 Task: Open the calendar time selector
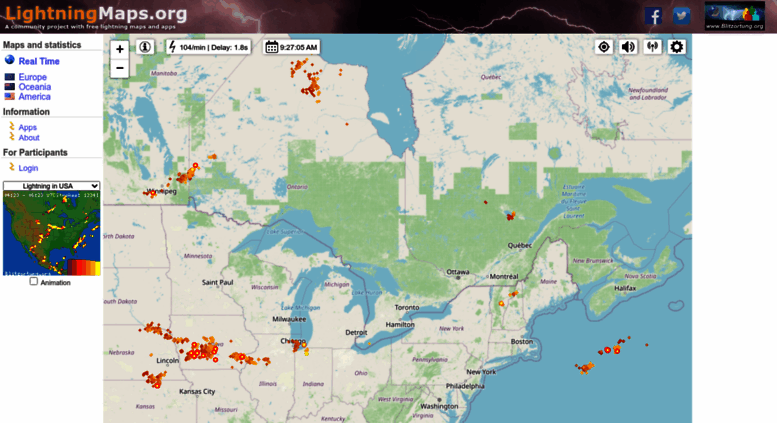(291, 47)
